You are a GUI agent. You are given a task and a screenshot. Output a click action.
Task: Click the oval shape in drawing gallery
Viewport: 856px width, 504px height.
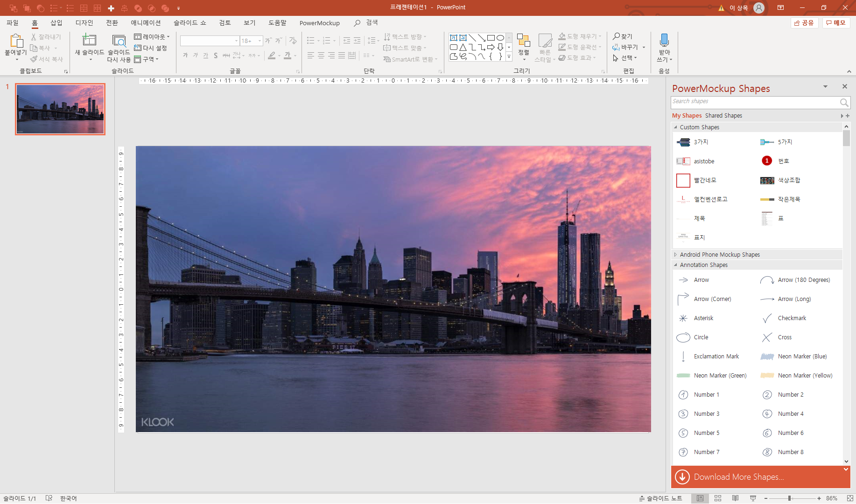click(x=500, y=38)
